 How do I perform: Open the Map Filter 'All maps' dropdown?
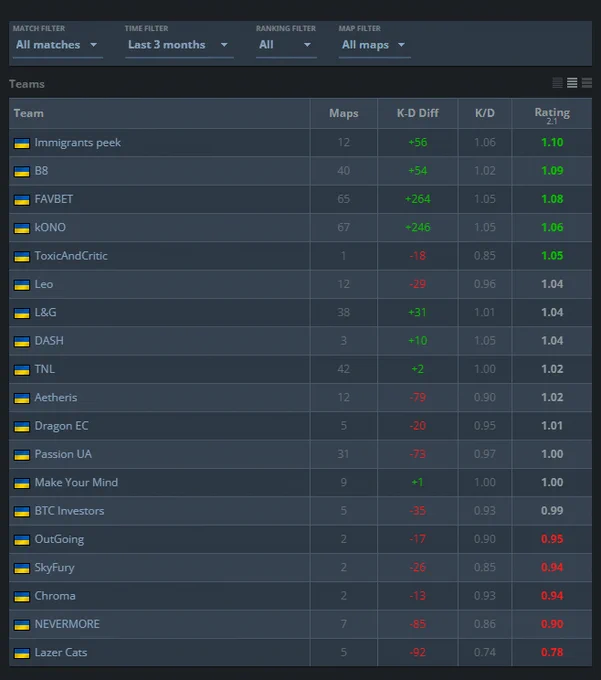(374, 45)
